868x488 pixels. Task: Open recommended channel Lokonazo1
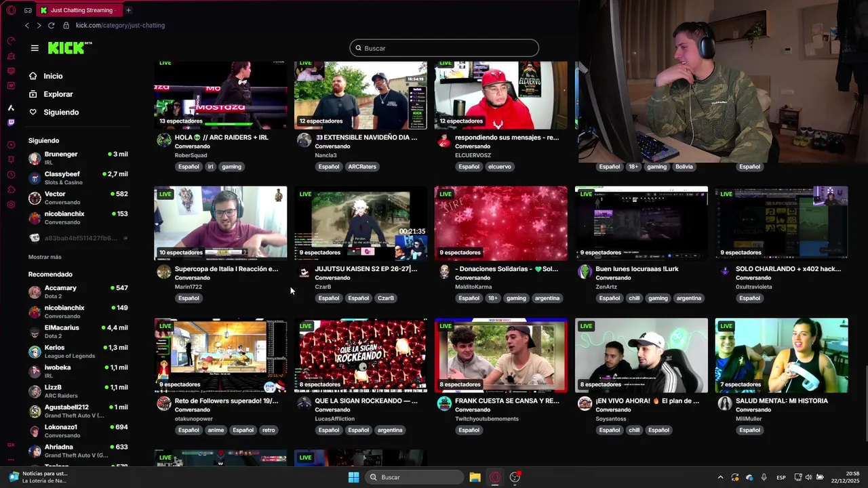click(78, 431)
